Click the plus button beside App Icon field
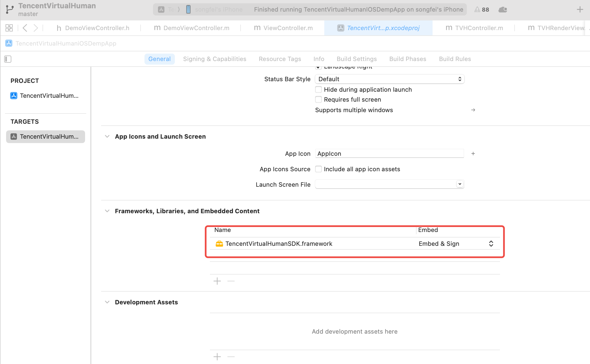This screenshot has height=364, width=590. [x=473, y=154]
